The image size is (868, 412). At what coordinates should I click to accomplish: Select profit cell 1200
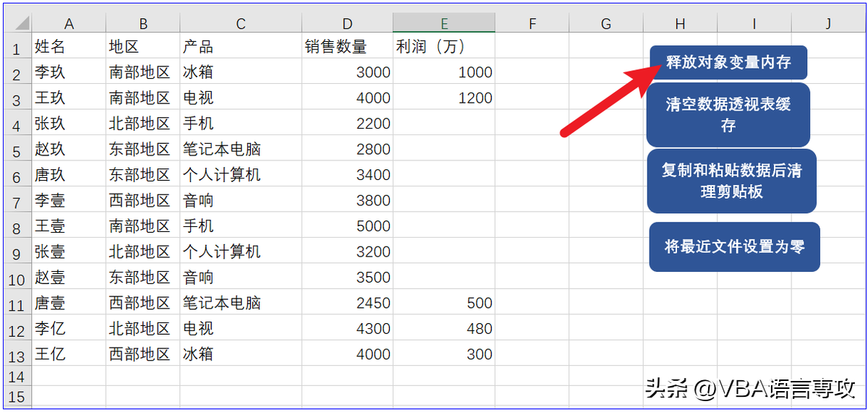(x=444, y=98)
